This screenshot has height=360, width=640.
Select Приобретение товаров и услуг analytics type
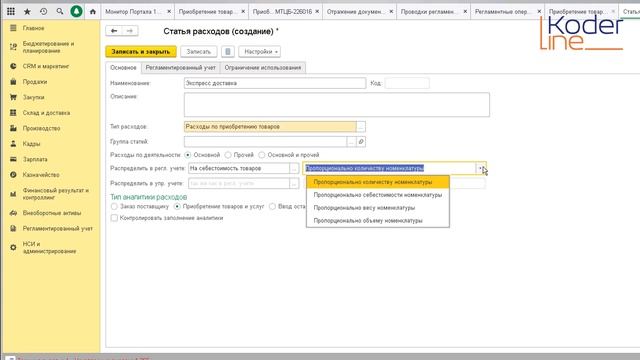coord(177,207)
